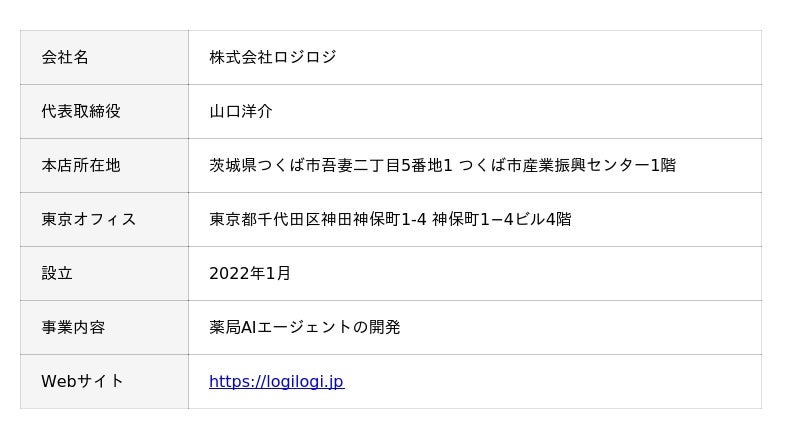Open the https://logilogi.jp website link
This screenshot has height=439, width=800.
(276, 381)
